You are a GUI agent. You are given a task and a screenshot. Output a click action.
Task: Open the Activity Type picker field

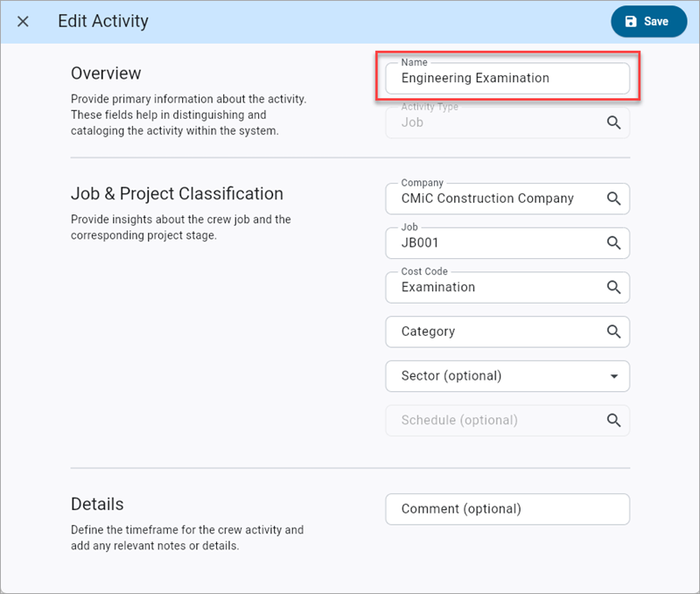coord(490,122)
